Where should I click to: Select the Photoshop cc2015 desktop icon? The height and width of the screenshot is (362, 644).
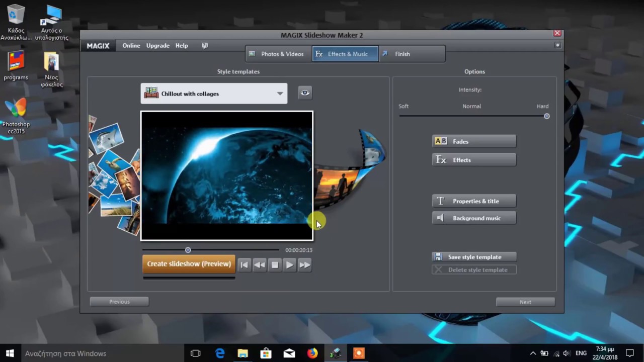(16, 116)
